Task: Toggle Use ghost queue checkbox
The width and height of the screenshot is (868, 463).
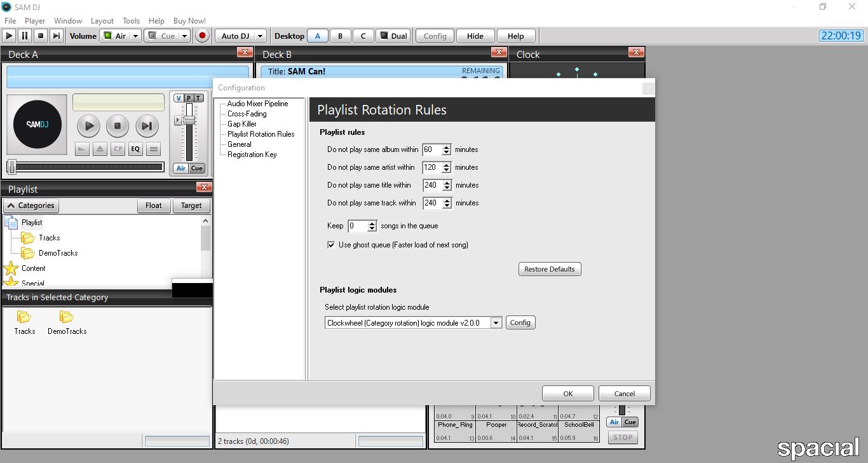Action: (x=331, y=245)
